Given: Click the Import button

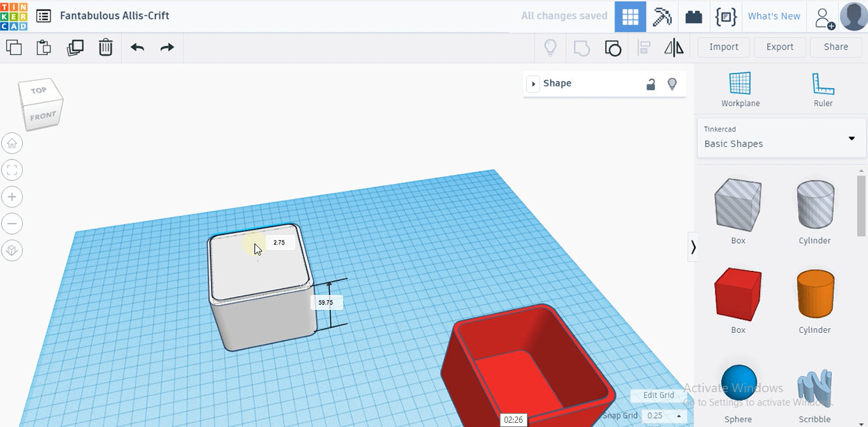Looking at the screenshot, I should point(724,47).
